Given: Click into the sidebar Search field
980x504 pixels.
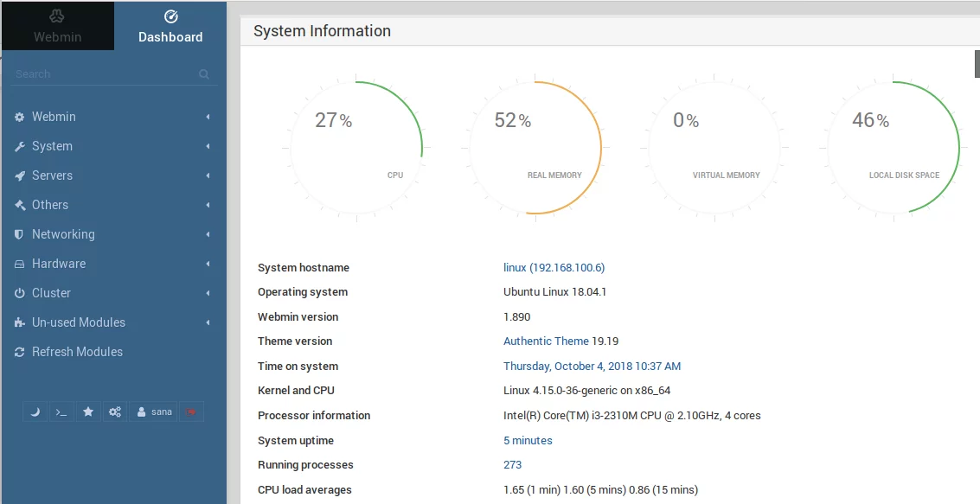Looking at the screenshot, I should pyautogui.click(x=104, y=74).
